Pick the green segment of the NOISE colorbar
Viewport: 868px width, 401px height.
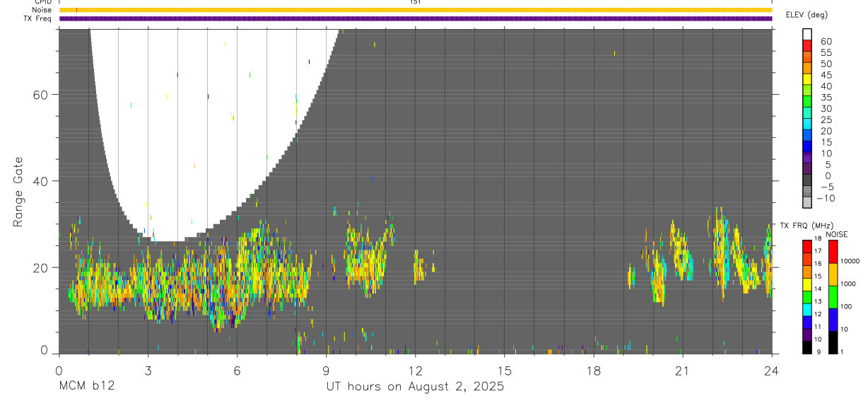click(x=833, y=297)
